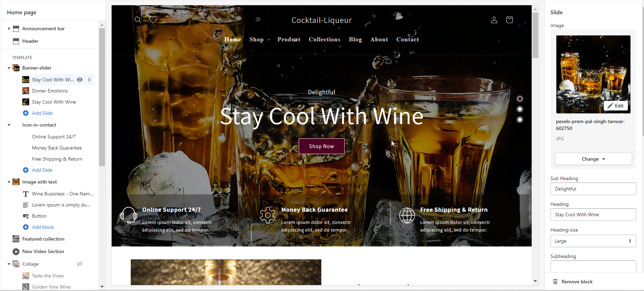
Task: Click the third slider pagination dot
Action: pyautogui.click(x=520, y=120)
